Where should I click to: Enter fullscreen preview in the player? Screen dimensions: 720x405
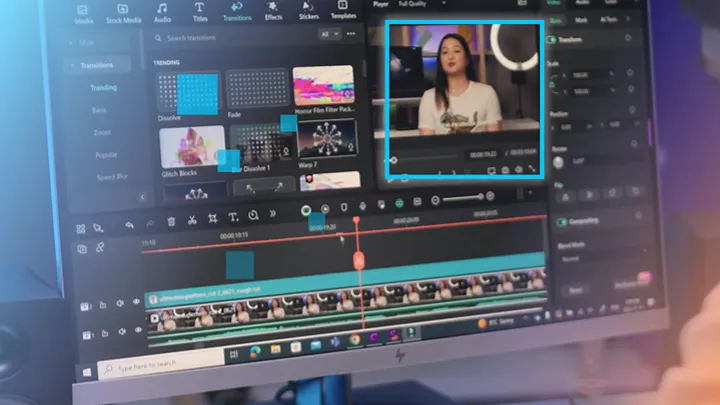click(532, 169)
